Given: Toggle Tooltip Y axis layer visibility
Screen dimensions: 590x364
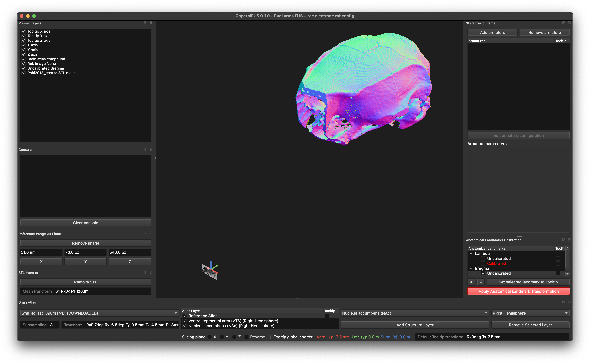Looking at the screenshot, I should tap(23, 36).
